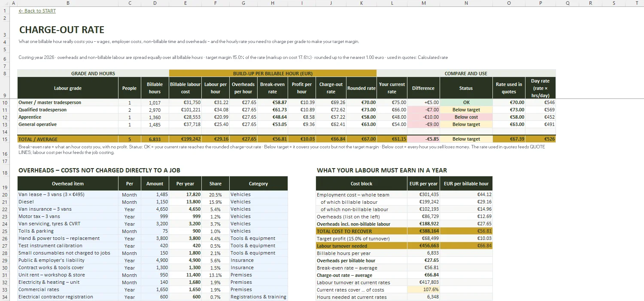Select 'Motor tax – 3 vans' item

click(68, 216)
